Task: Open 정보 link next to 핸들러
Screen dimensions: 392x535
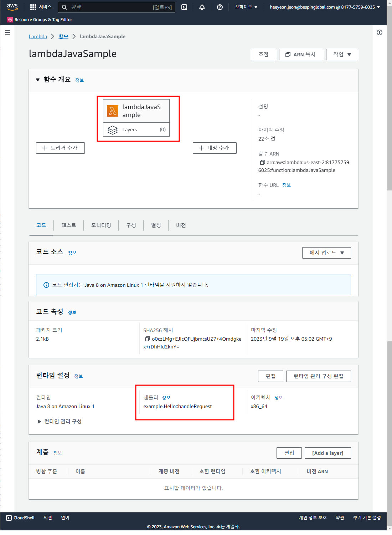Action: 166,398
